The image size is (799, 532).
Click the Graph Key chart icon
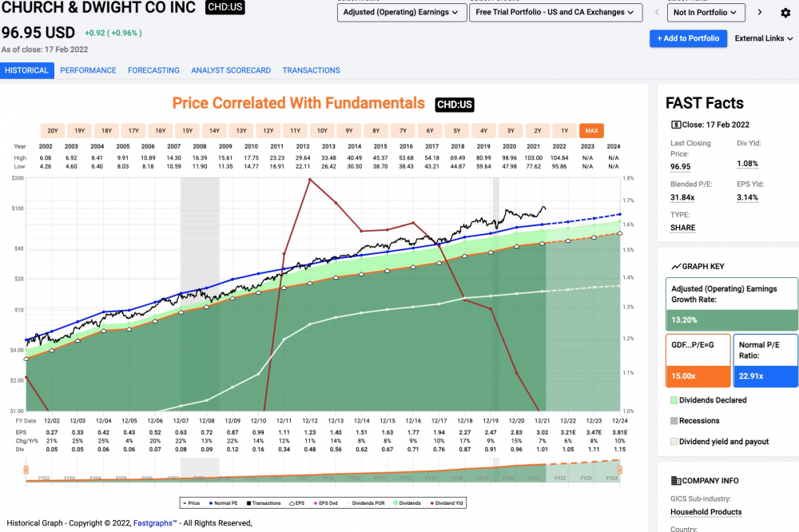tap(676, 267)
